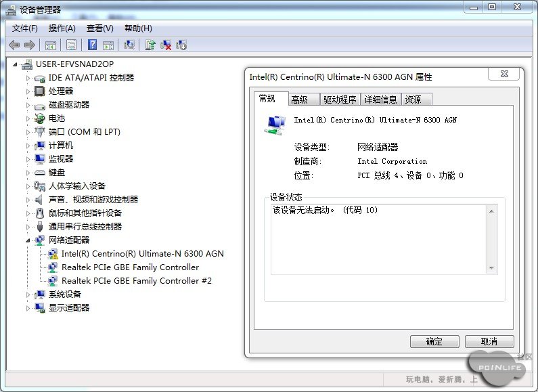Close the Intel Centrino properties dialog

(504, 74)
